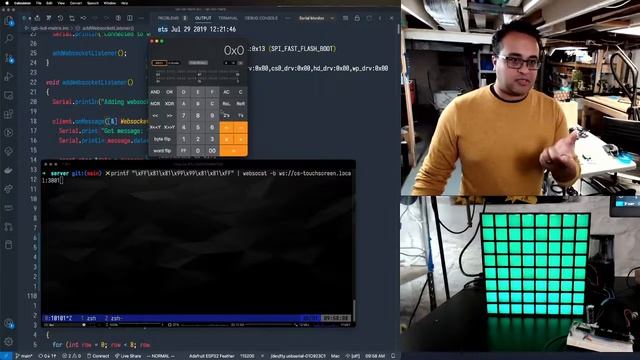The width and height of the screenshot is (640, 360).
Task: Click the shift left << key in Calculator
Action: [155, 116]
